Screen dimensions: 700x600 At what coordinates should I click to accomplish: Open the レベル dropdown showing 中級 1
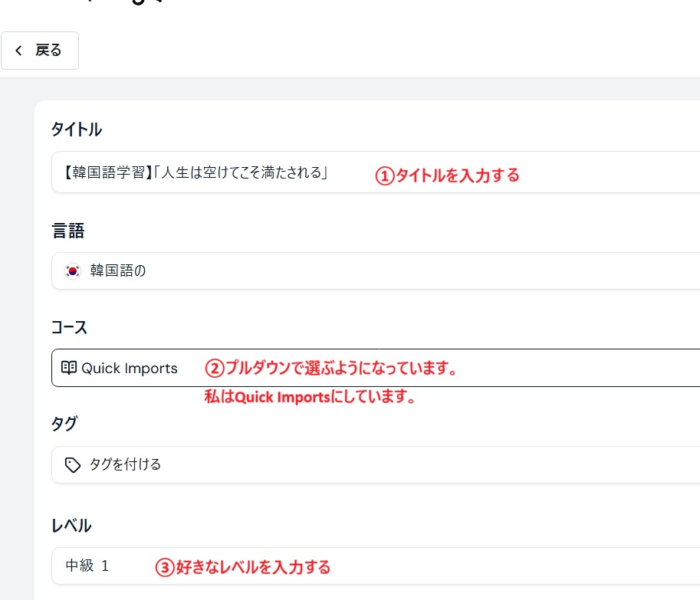(498, 566)
